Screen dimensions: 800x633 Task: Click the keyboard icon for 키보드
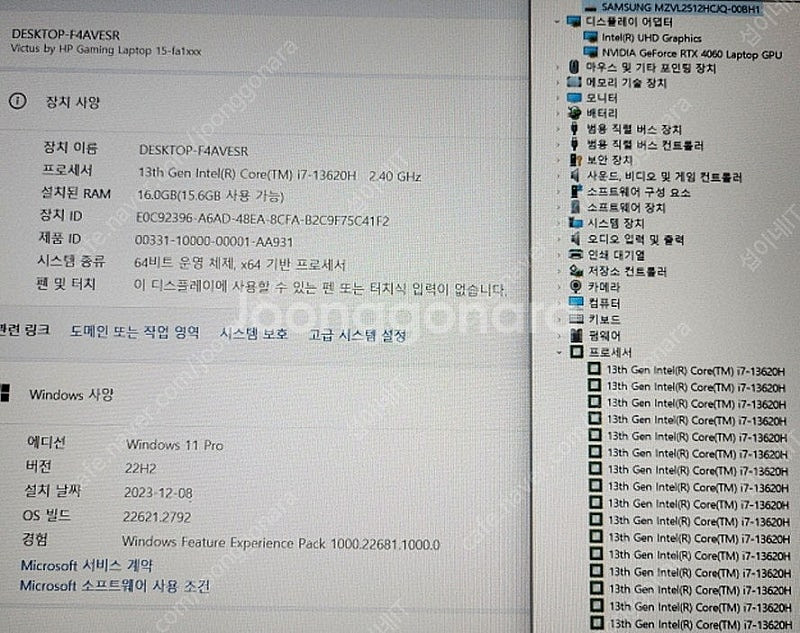pos(576,319)
